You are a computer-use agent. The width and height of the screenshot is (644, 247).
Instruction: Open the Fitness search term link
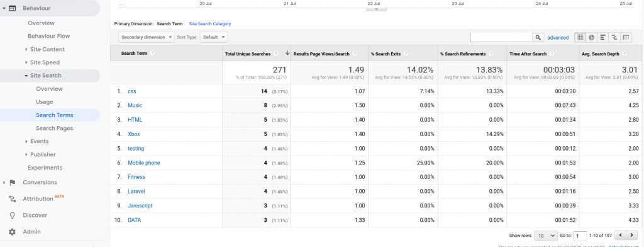tap(136, 177)
